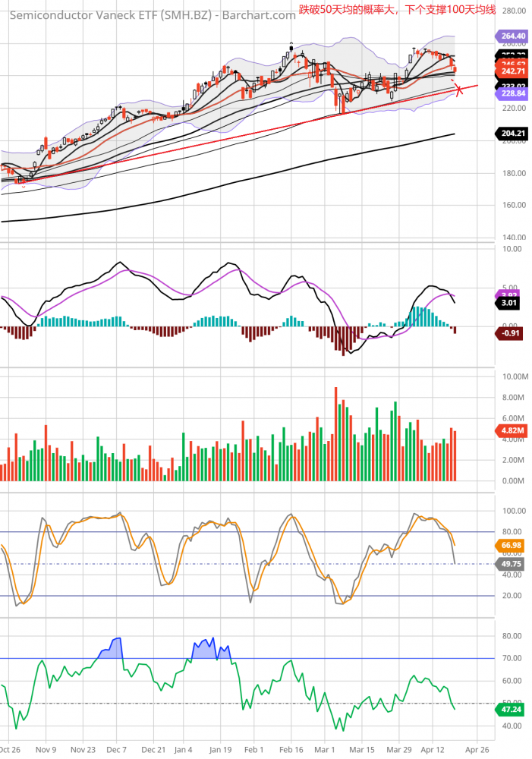
Task: Click the purple 264.40 upper band label
Action: click(x=510, y=36)
